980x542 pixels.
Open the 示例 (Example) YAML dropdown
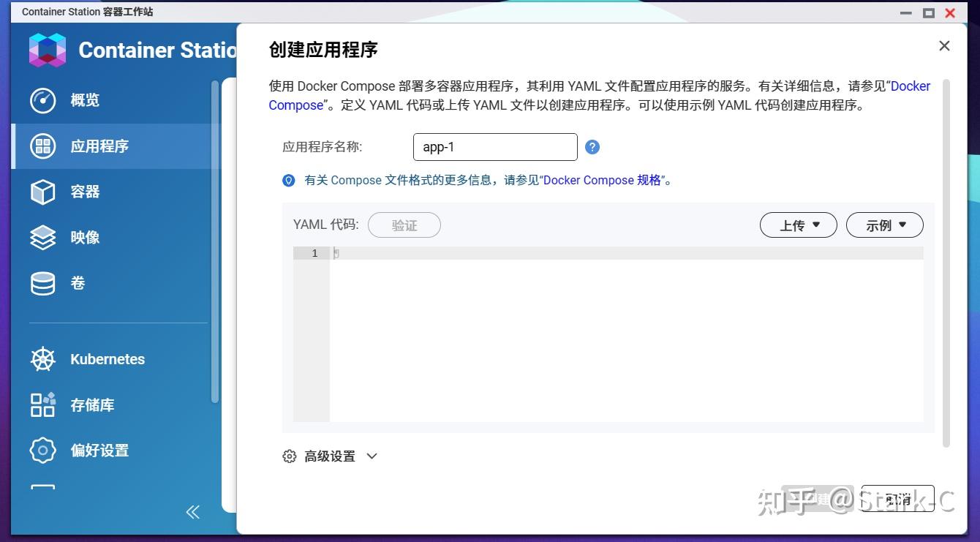click(x=885, y=225)
